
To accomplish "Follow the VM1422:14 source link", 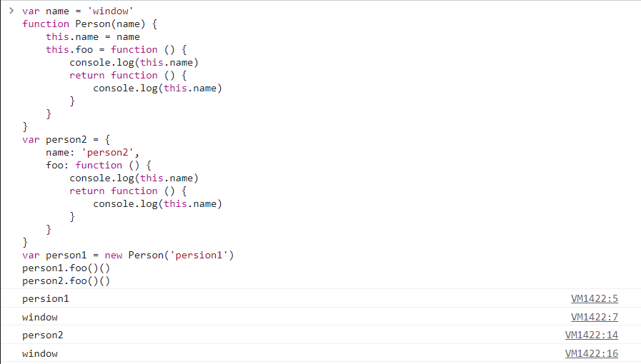I will (x=591, y=335).
